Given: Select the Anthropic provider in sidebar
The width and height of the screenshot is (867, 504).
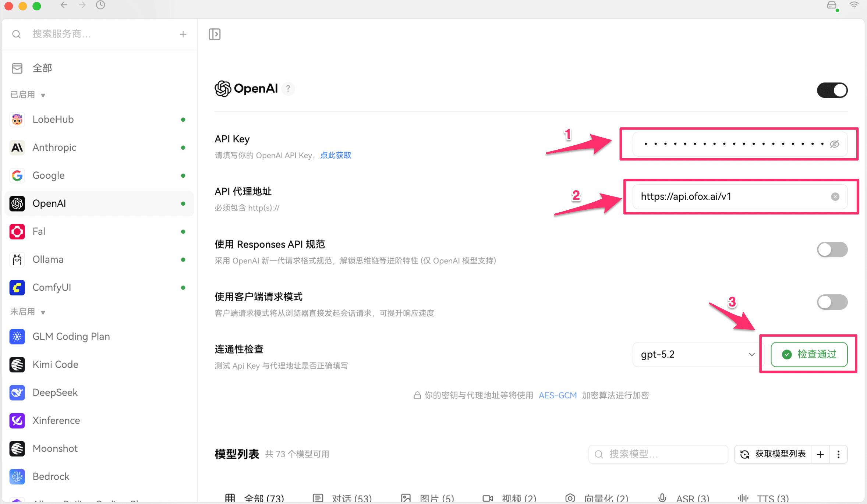Looking at the screenshot, I should pos(54,147).
